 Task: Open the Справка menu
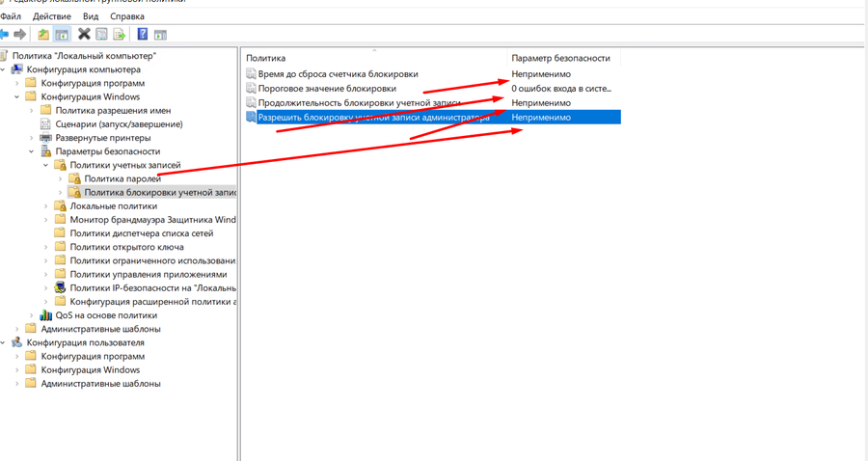click(x=126, y=16)
